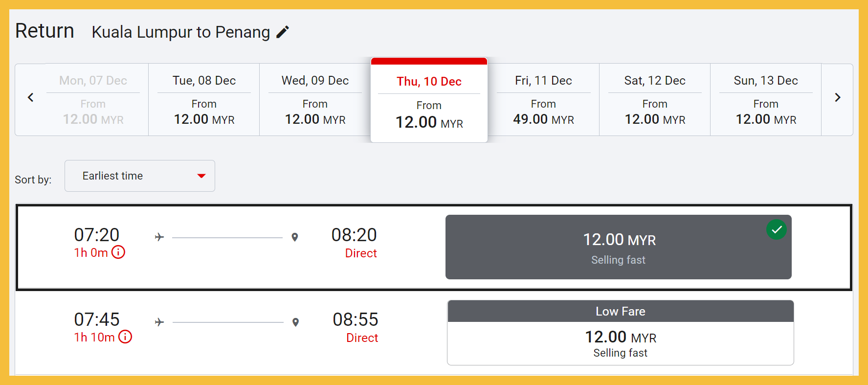Choose the Sat, 12 Dec date

(x=655, y=100)
